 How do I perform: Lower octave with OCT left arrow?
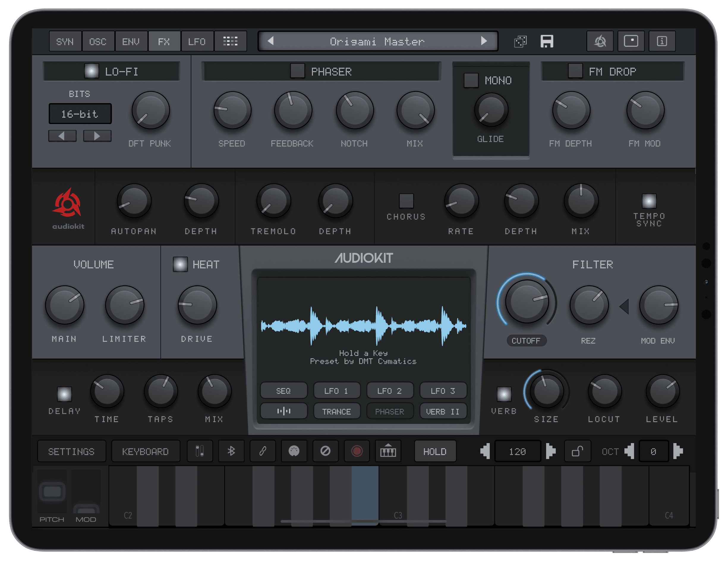pyautogui.click(x=629, y=451)
